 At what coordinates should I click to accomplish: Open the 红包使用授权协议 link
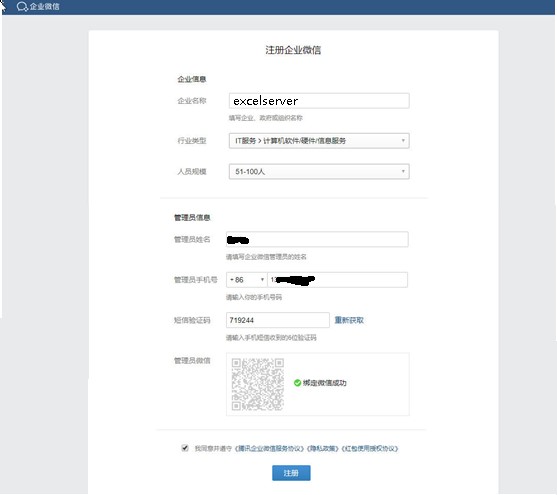click(x=370, y=448)
